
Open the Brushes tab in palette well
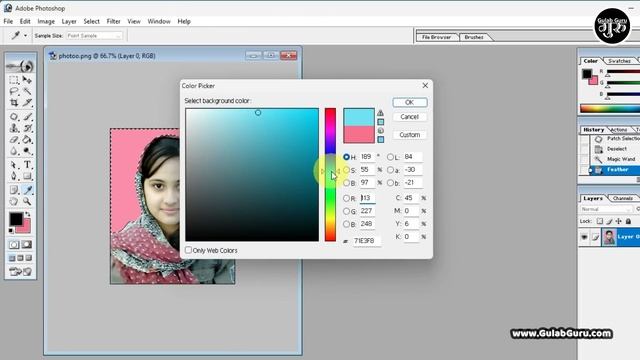coord(474,37)
